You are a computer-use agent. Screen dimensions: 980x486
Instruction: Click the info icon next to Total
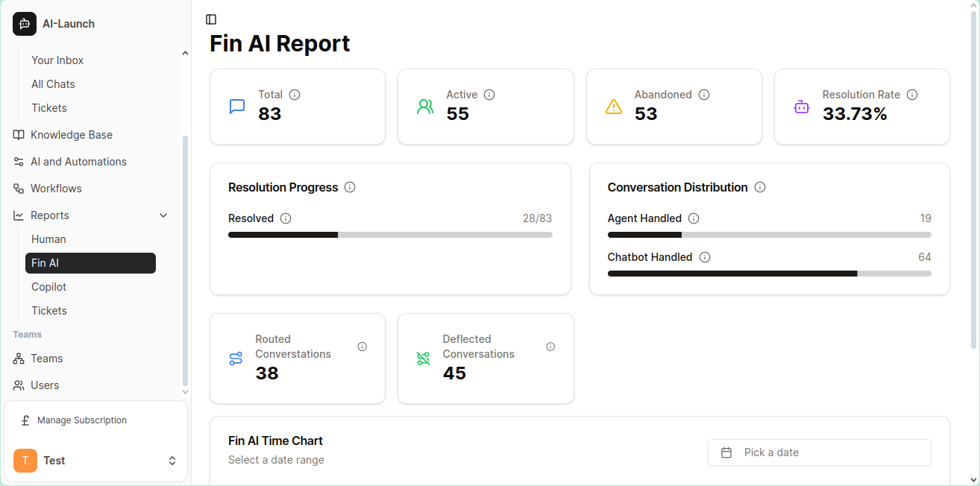coord(295,95)
